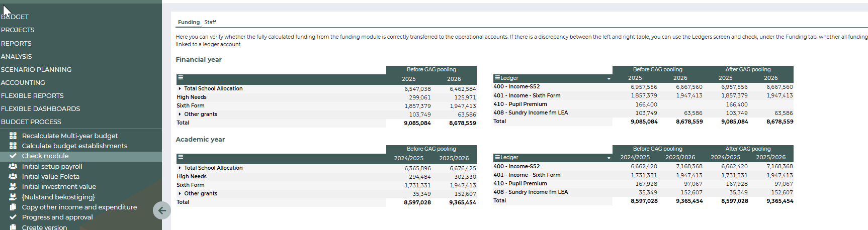Viewport: 868px width, 230px height.
Task: Expand Total School Allocation in Academic year
Action: pyautogui.click(x=180, y=168)
